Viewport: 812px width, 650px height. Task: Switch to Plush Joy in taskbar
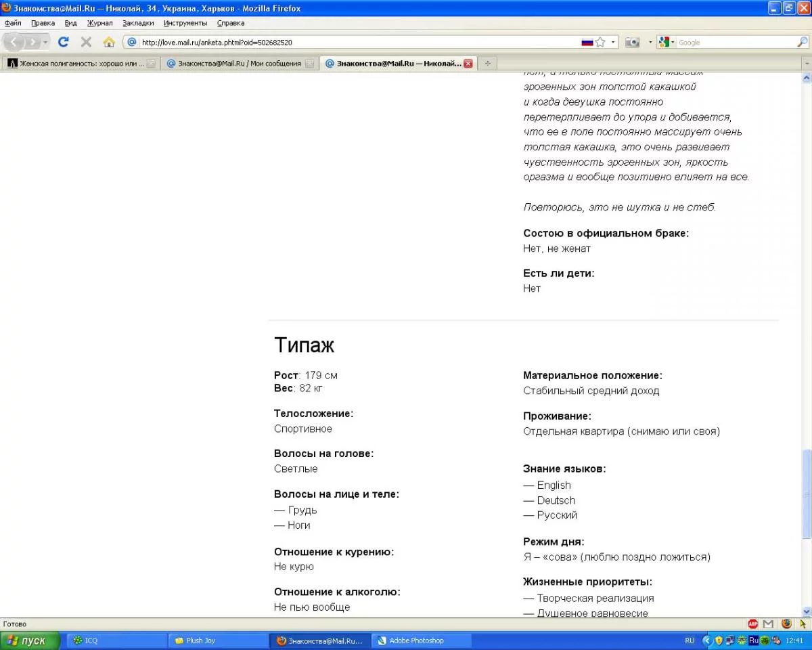(218, 641)
